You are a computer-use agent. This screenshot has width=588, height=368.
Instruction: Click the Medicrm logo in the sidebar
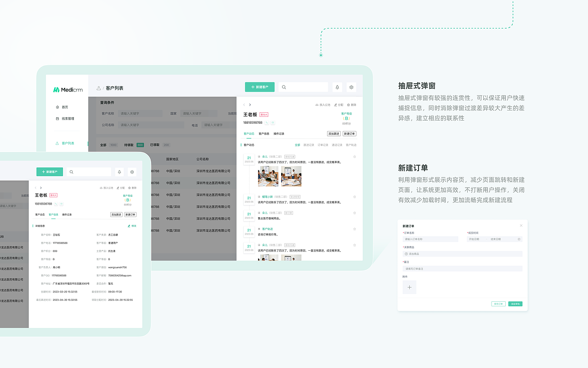tap(68, 90)
